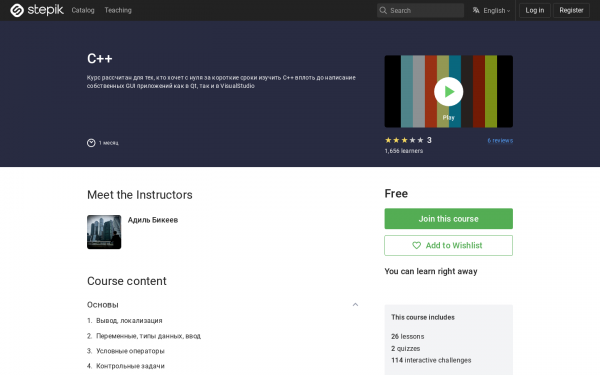Screen dimensions: 600x375
Task: Open the Catalog menu item
Action: pyautogui.click(x=83, y=10)
